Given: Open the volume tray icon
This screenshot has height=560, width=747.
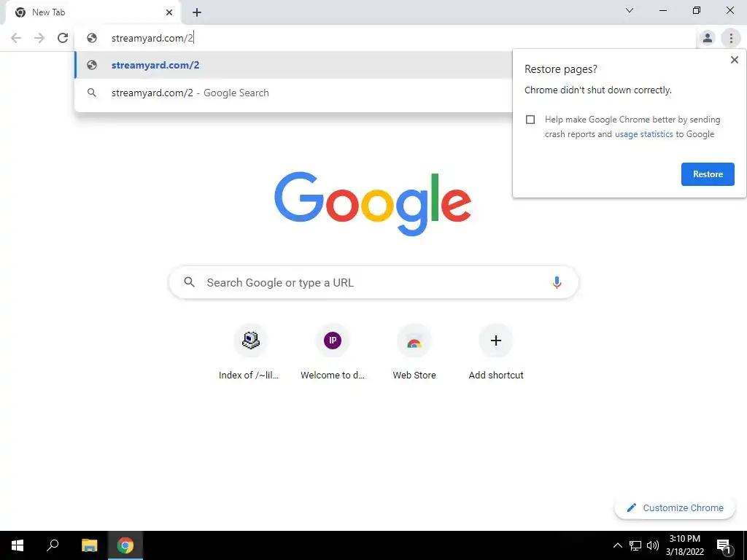Looking at the screenshot, I should [x=653, y=545].
